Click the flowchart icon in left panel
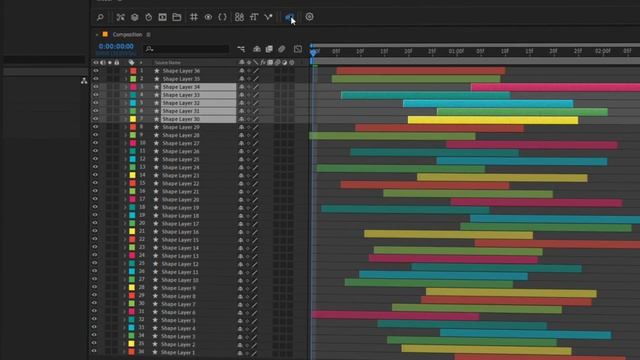640x360 pixels. click(x=84, y=81)
